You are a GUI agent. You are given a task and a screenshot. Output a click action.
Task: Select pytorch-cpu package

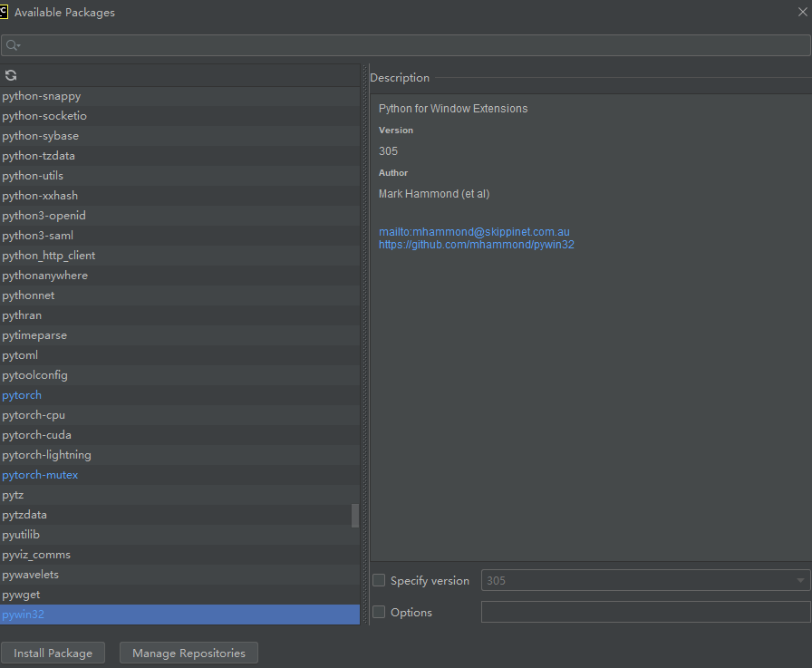[179, 415]
